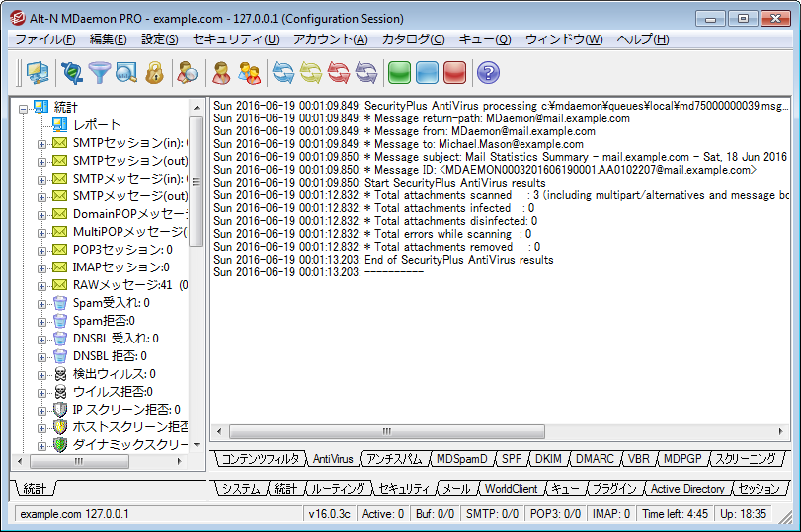This screenshot has width=801, height=532.
Task: Switch to the DKIM log tab
Action: [x=548, y=459]
